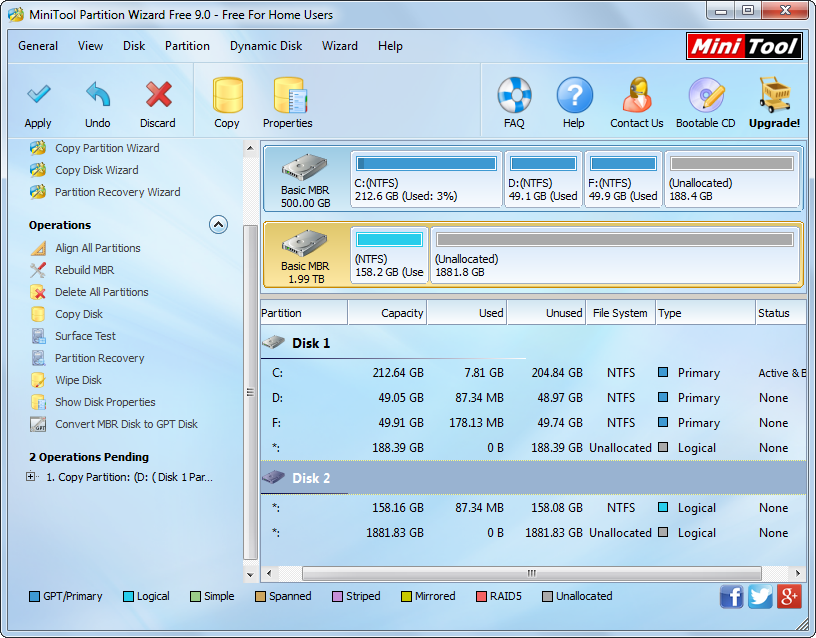Open the General menu
The width and height of the screenshot is (816, 638).
click(x=38, y=46)
